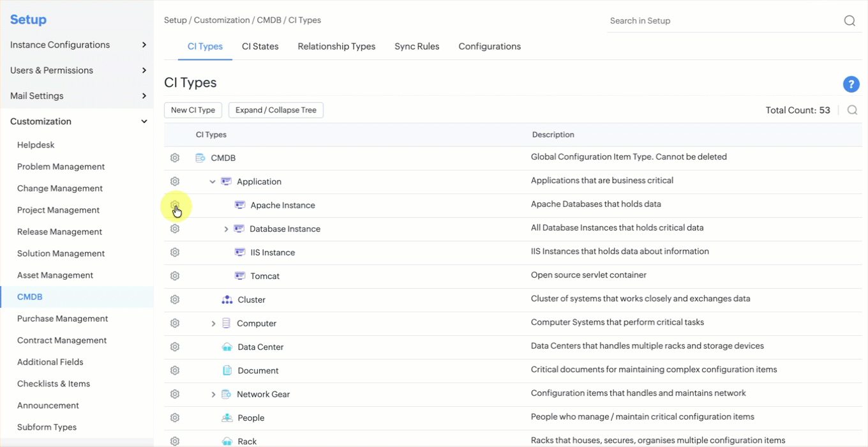Collapse the Customization sidebar section

[144, 121]
